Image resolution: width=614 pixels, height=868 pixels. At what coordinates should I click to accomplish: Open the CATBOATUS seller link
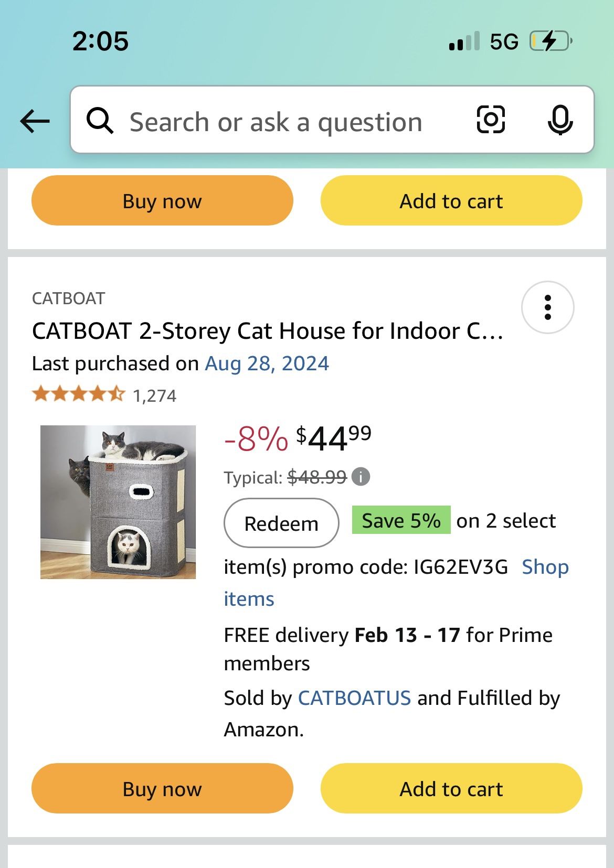tap(354, 698)
